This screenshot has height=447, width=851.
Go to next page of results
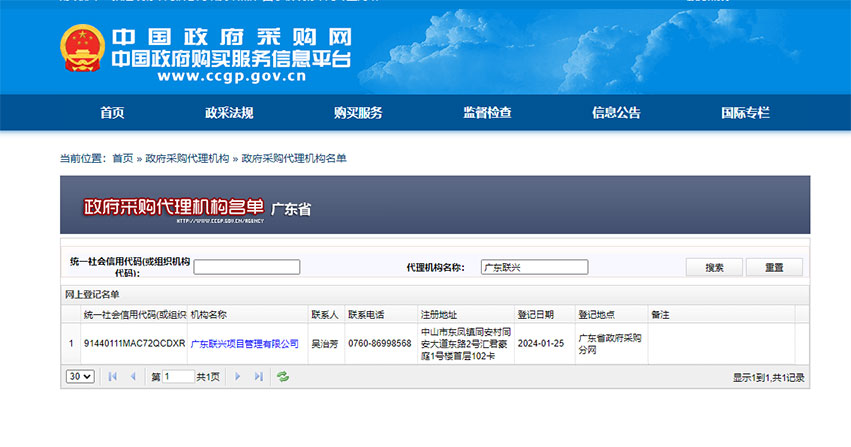237,377
